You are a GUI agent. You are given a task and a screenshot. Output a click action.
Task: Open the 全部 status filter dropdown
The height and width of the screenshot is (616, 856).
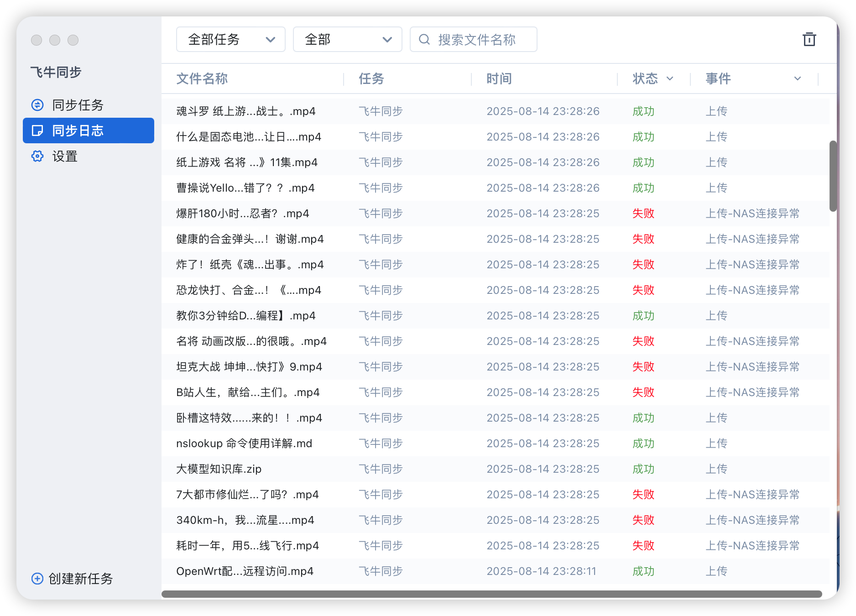click(x=348, y=39)
